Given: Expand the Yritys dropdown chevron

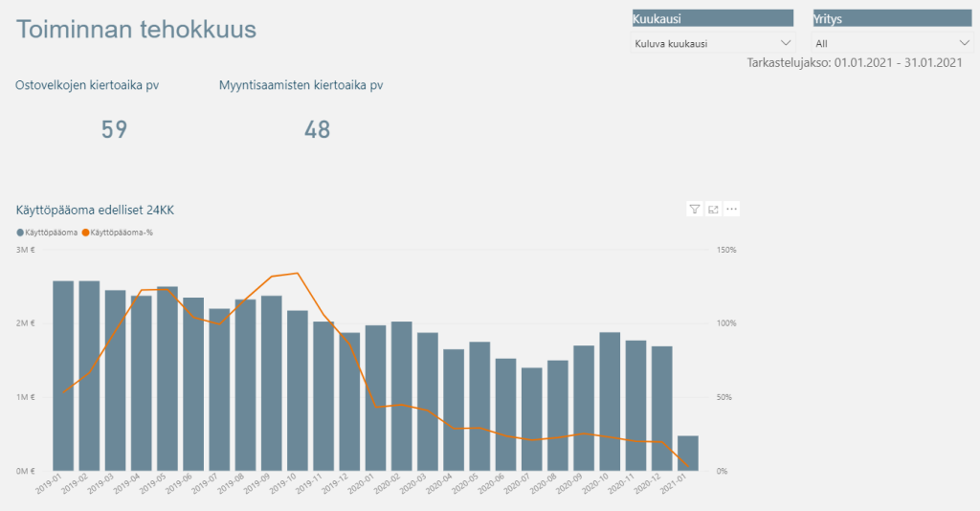Looking at the screenshot, I should click(x=965, y=43).
